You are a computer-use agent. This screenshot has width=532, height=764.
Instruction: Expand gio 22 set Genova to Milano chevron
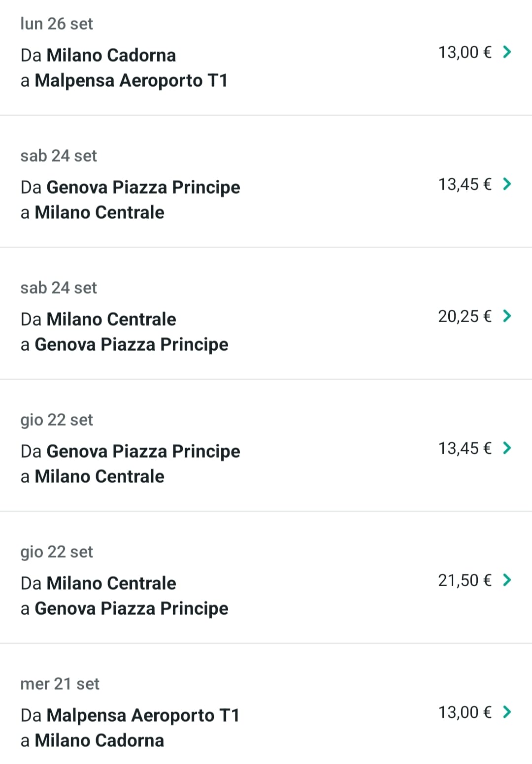(x=507, y=448)
